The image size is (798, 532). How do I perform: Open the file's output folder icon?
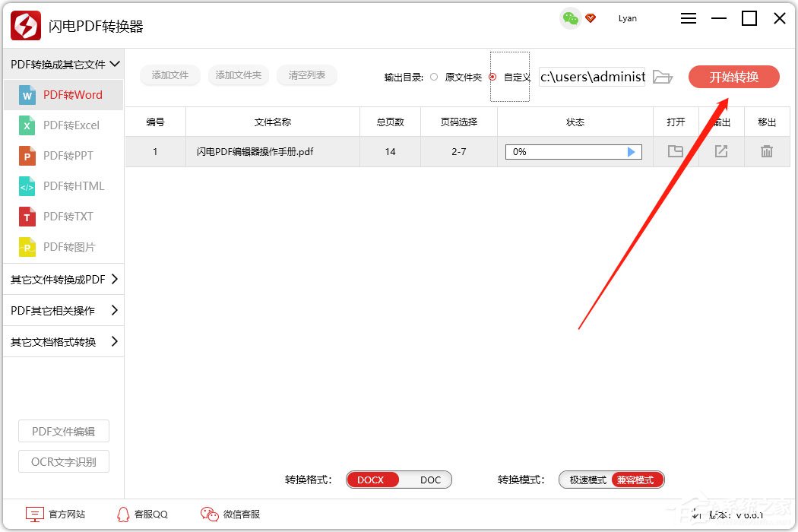click(675, 151)
